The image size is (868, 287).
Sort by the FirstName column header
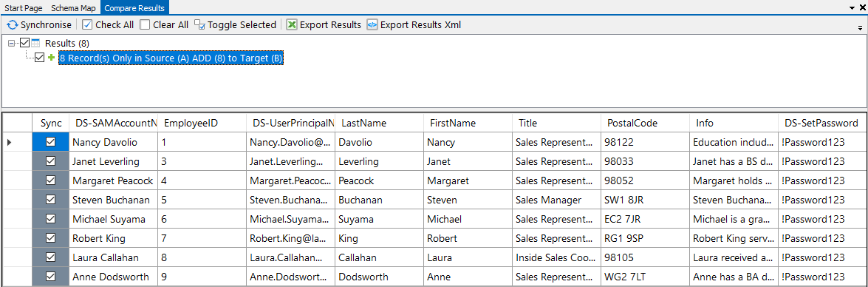coord(468,123)
